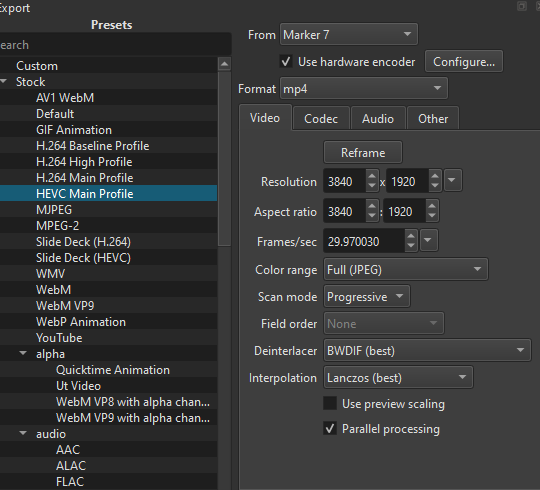Viewport: 540px width, 490px height.
Task: Click the Configure... button
Action: coord(464,62)
